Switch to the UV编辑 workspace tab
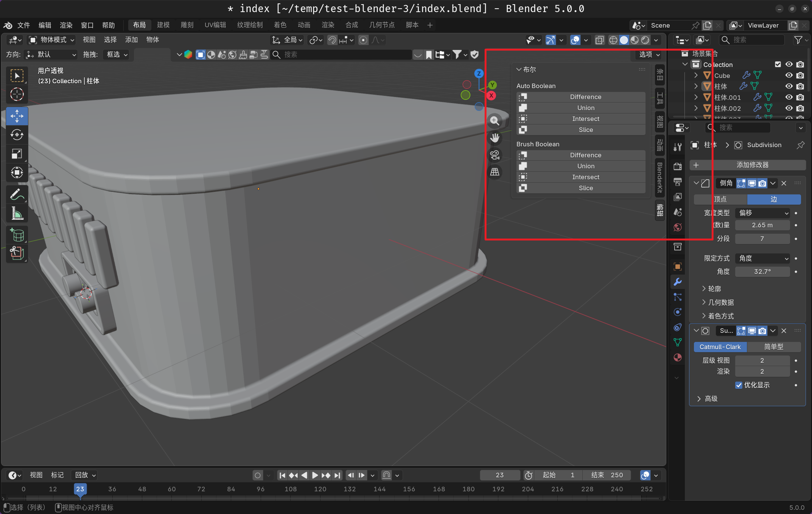812x514 pixels. [215, 25]
